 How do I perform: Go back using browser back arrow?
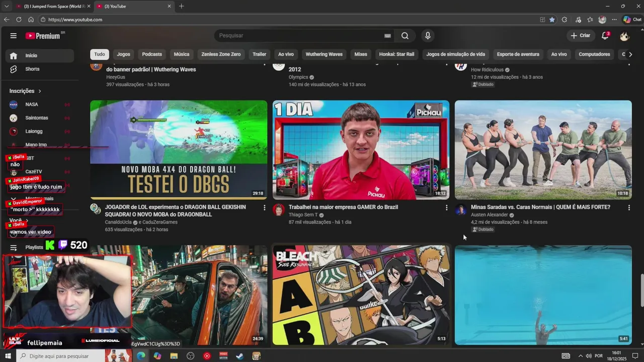(7, 20)
